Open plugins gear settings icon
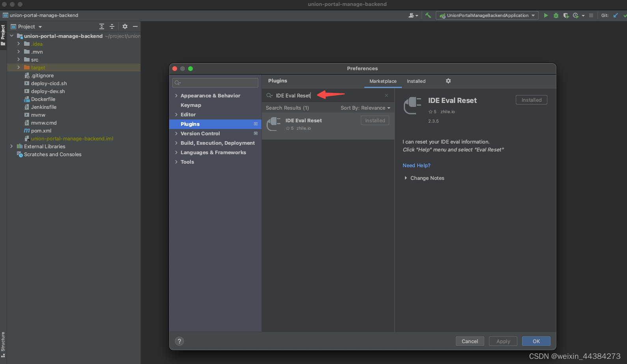627x364 pixels. [x=448, y=81]
